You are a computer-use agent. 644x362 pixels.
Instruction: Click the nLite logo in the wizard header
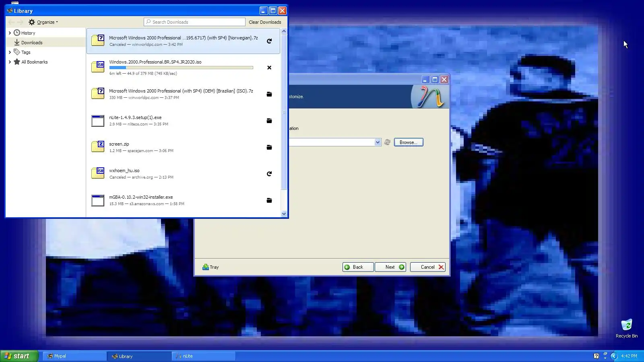tap(431, 97)
